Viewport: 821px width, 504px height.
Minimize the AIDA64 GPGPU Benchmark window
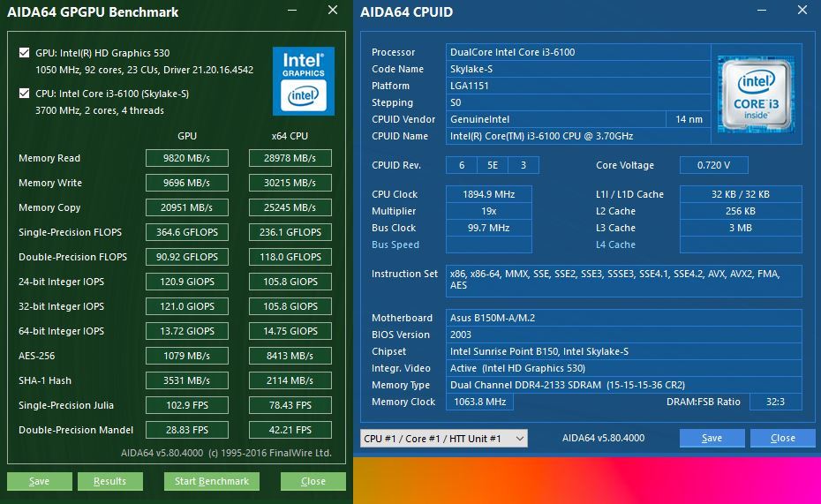tap(292, 11)
